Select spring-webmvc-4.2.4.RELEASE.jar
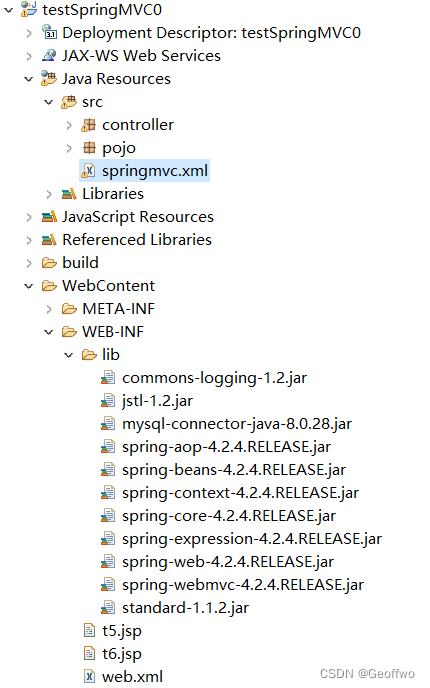This screenshot has height=688, width=430. coord(243,584)
